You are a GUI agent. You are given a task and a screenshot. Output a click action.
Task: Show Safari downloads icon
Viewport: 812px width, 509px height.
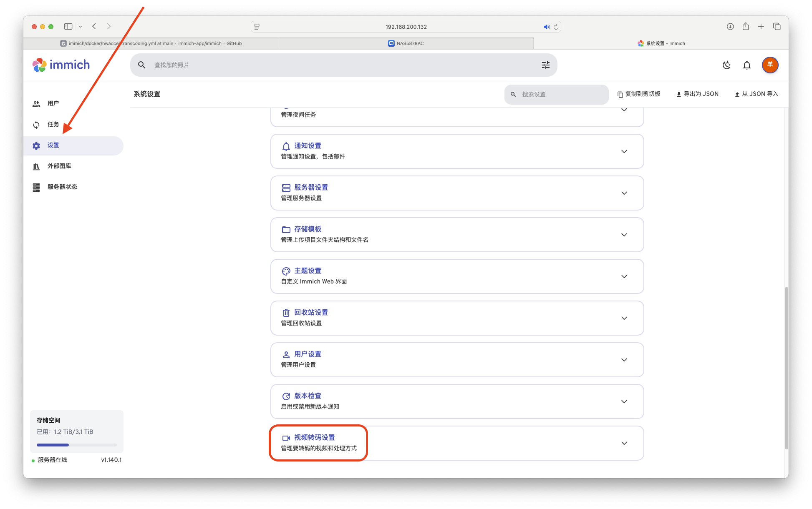click(x=730, y=27)
